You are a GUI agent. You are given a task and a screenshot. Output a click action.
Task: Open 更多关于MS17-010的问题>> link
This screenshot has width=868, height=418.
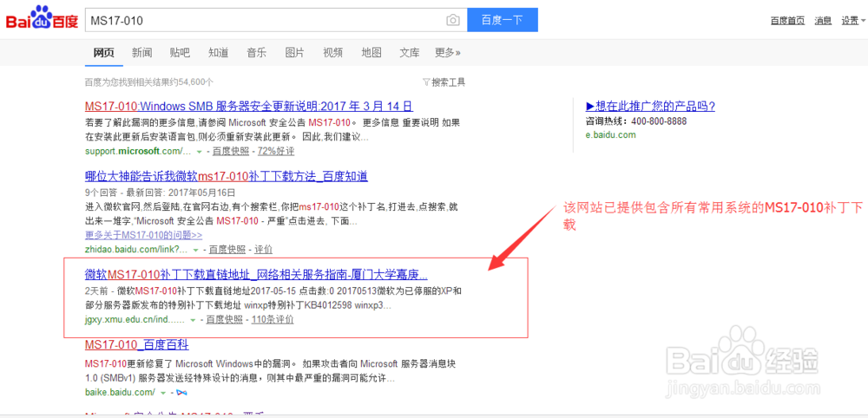[x=143, y=235]
